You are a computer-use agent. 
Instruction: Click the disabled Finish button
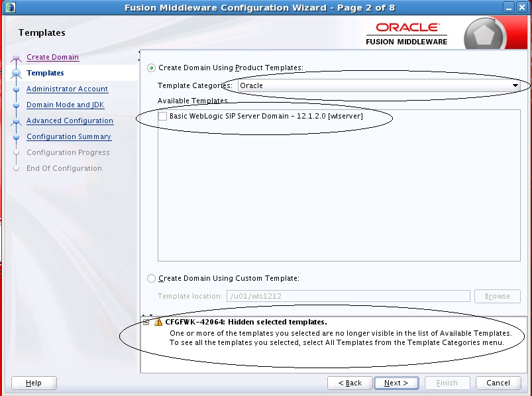point(447,383)
